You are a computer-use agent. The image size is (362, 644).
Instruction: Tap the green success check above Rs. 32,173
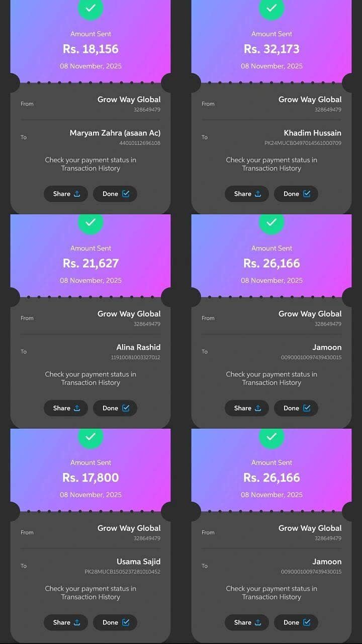(x=271, y=8)
